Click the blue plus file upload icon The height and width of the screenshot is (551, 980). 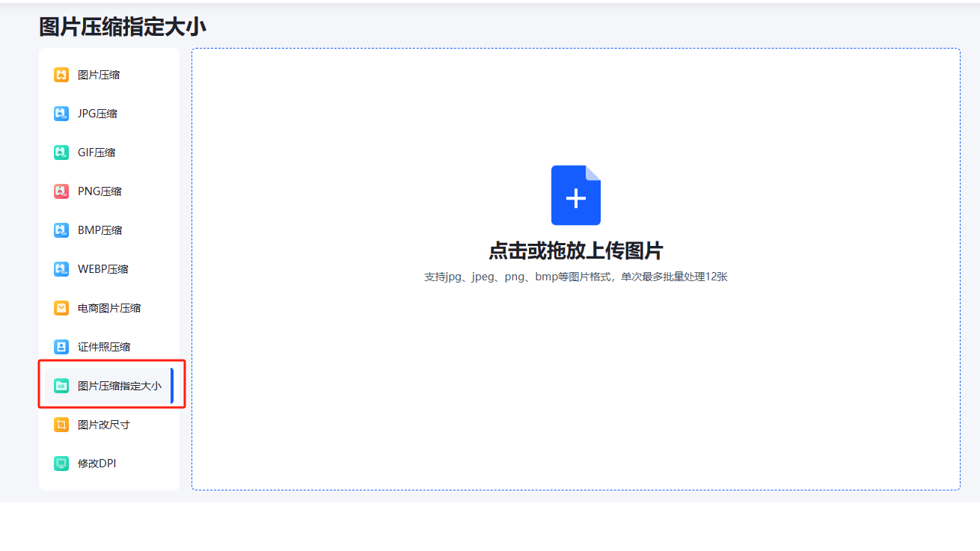click(576, 195)
